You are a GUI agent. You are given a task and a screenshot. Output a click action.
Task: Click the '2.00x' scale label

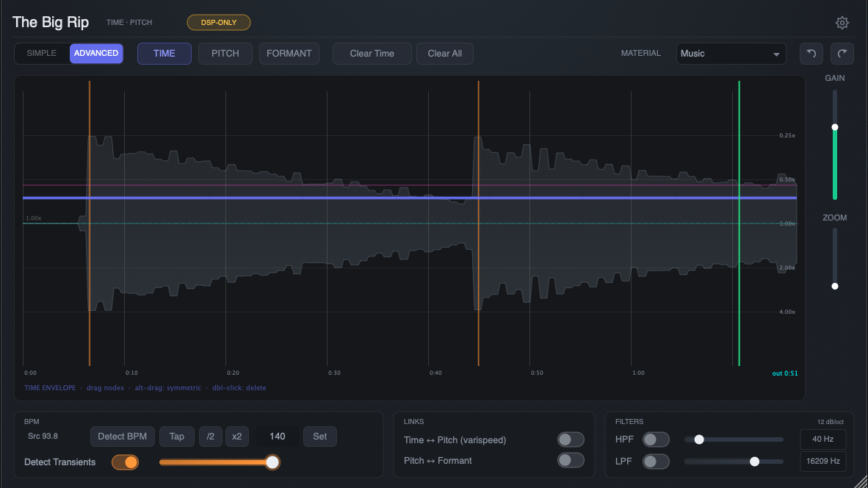(x=787, y=268)
